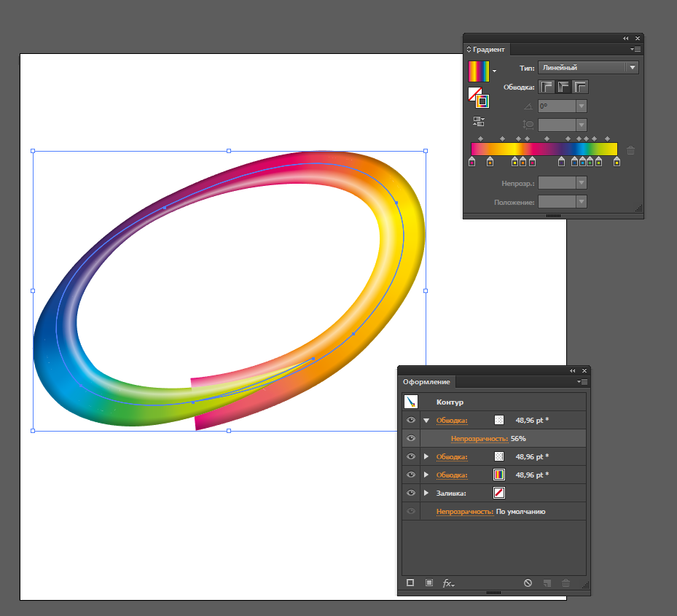Open the Положение dropdown in Градиент panel
This screenshot has width=677, height=616.
(x=582, y=202)
